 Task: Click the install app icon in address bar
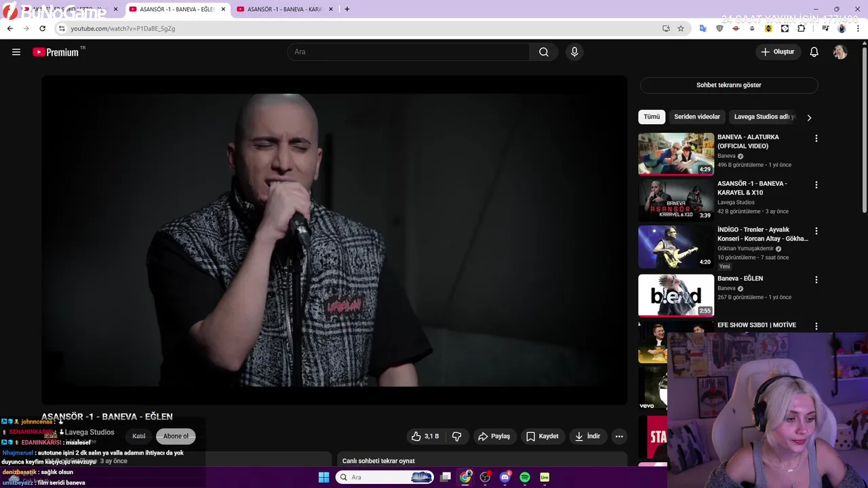point(666,28)
